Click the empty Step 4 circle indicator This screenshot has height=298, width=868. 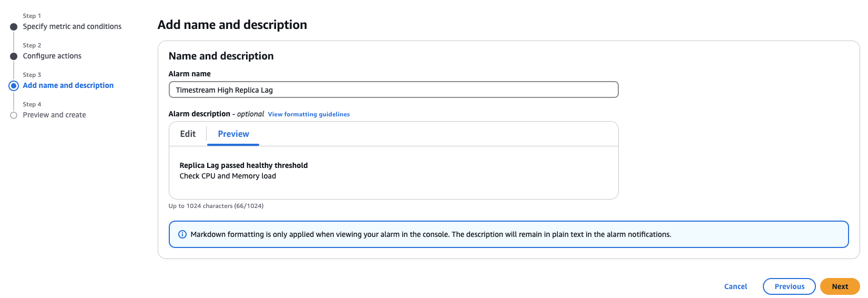point(14,115)
